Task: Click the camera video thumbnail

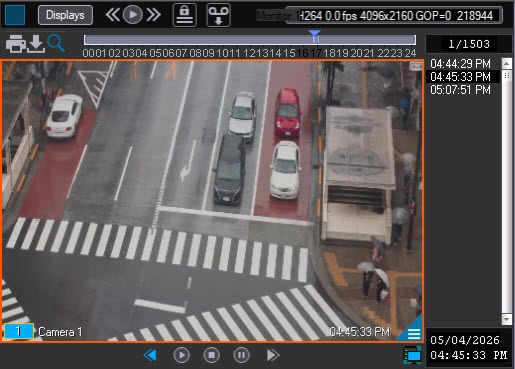Action: point(212,201)
